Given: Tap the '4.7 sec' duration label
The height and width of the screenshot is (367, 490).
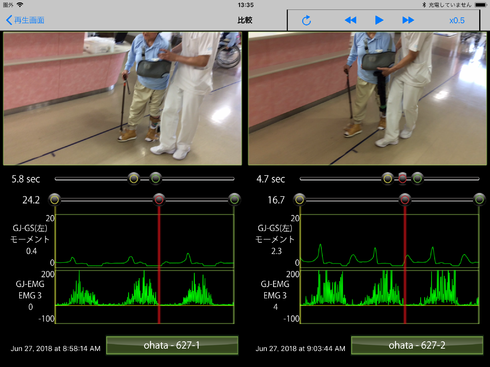Looking at the screenshot, I should [271, 179].
